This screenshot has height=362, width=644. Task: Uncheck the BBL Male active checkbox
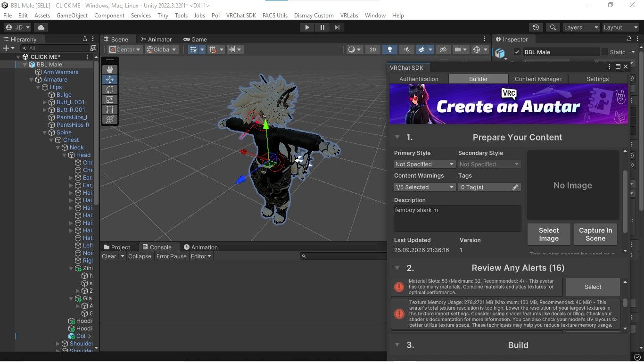click(x=517, y=52)
